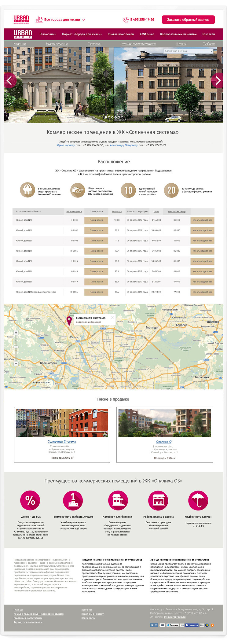
Task: Select the first carousel pagination dot
Action: pyautogui.click(x=106, y=117)
